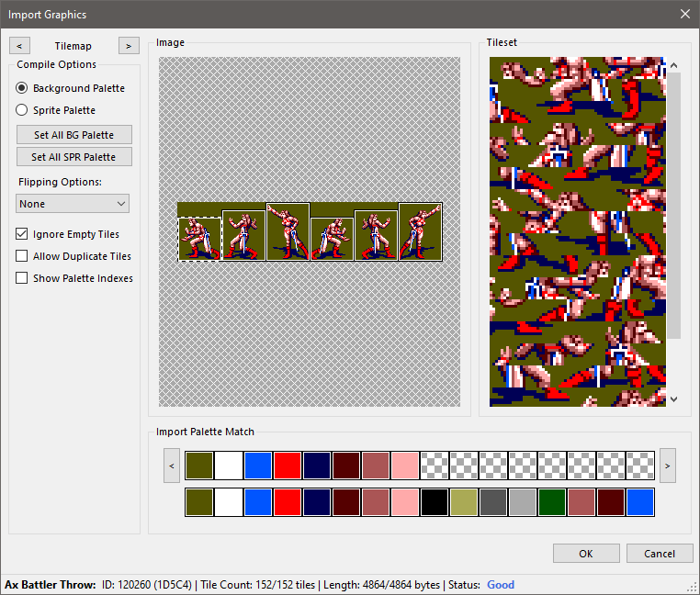Click Set All BG Palette button
This screenshot has height=595, width=700.
74,135
